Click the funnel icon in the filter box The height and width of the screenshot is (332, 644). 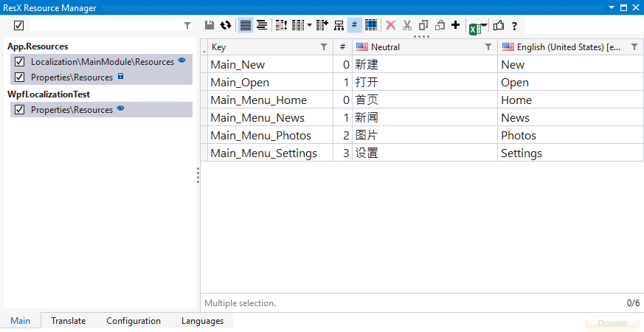(x=187, y=26)
